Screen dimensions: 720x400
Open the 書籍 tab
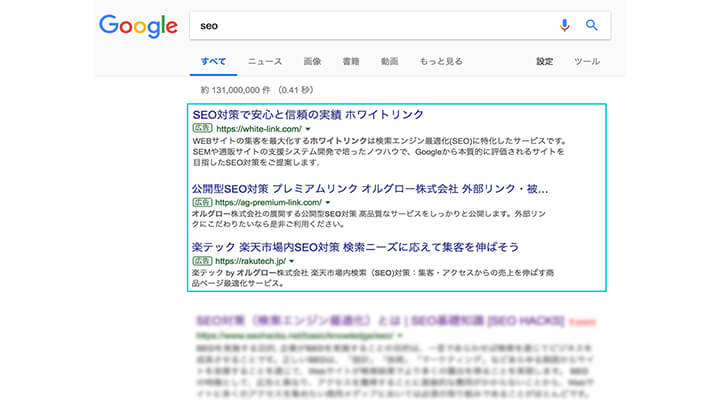click(x=351, y=62)
